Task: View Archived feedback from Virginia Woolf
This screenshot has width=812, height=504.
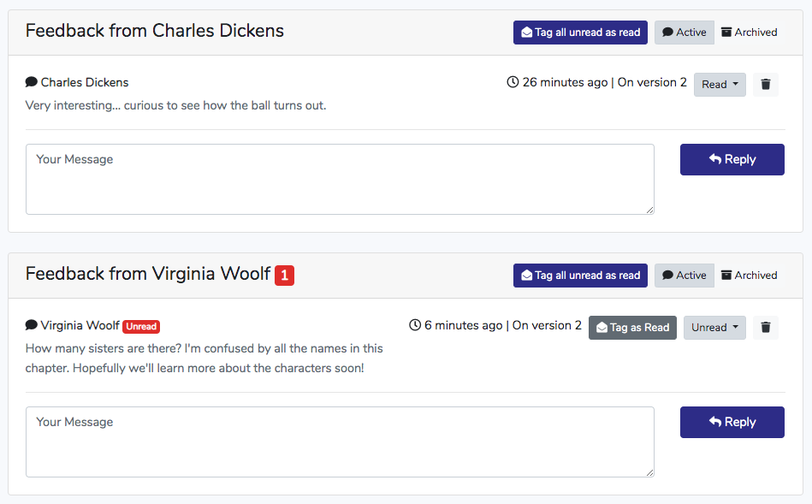Action: pos(749,276)
